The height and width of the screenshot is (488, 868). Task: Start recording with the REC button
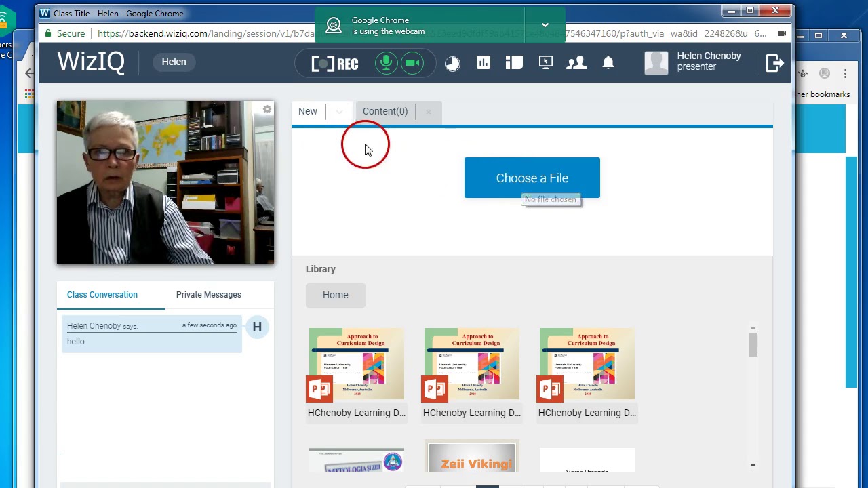[334, 64]
